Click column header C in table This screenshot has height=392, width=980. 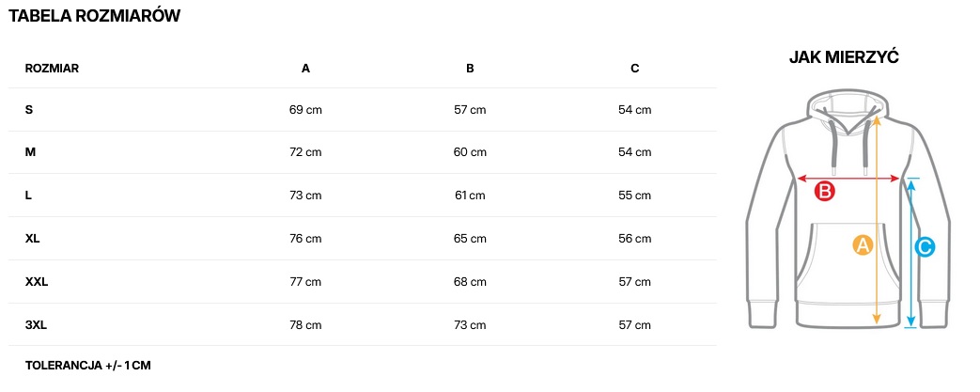[x=635, y=69]
